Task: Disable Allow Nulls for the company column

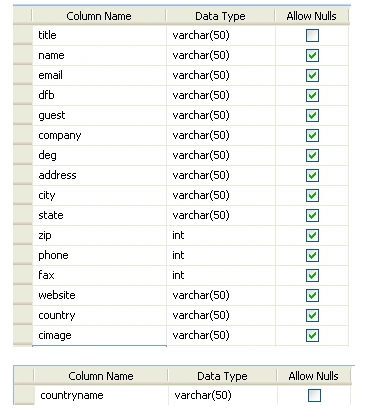Action: pos(312,135)
